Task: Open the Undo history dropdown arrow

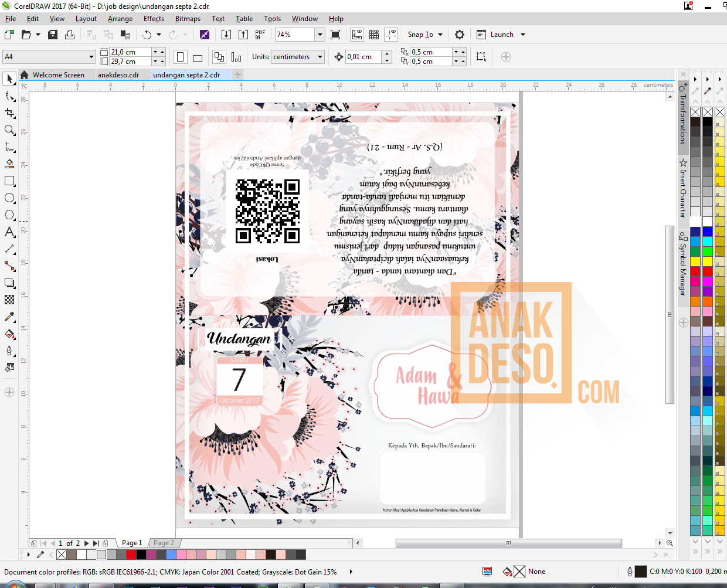Action: [159, 35]
